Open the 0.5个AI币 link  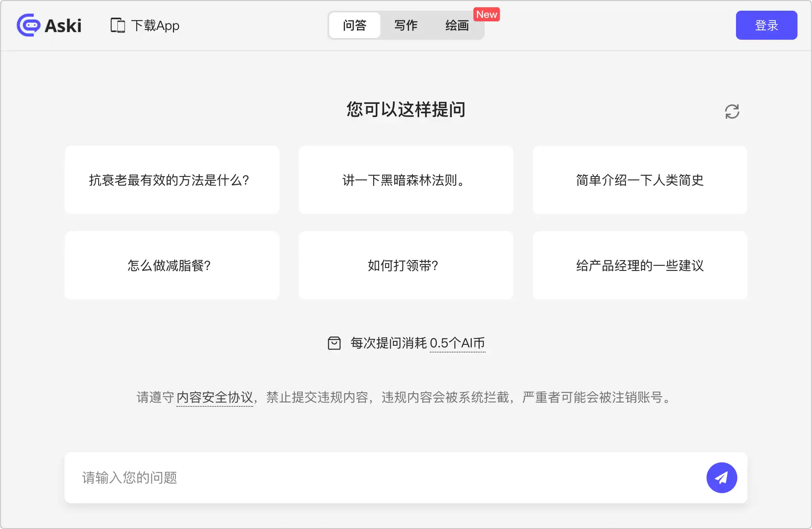tap(457, 343)
